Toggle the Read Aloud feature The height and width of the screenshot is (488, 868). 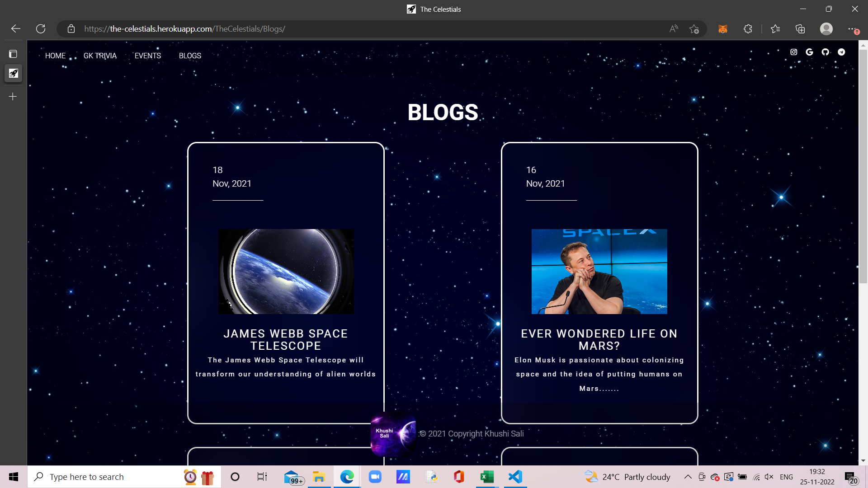pos(674,29)
